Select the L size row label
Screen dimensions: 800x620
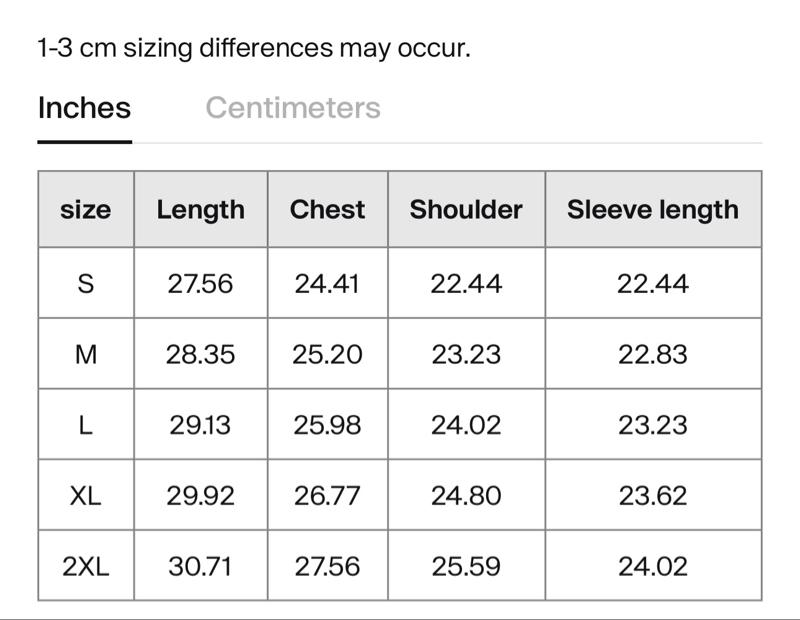pos(86,425)
